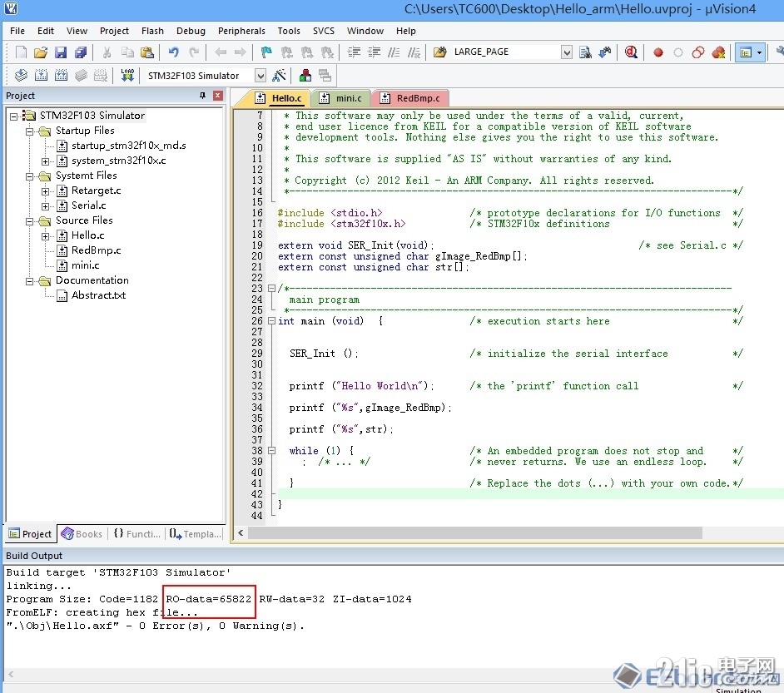Open the Peripherals menu
The height and width of the screenshot is (693, 784).
point(241,31)
